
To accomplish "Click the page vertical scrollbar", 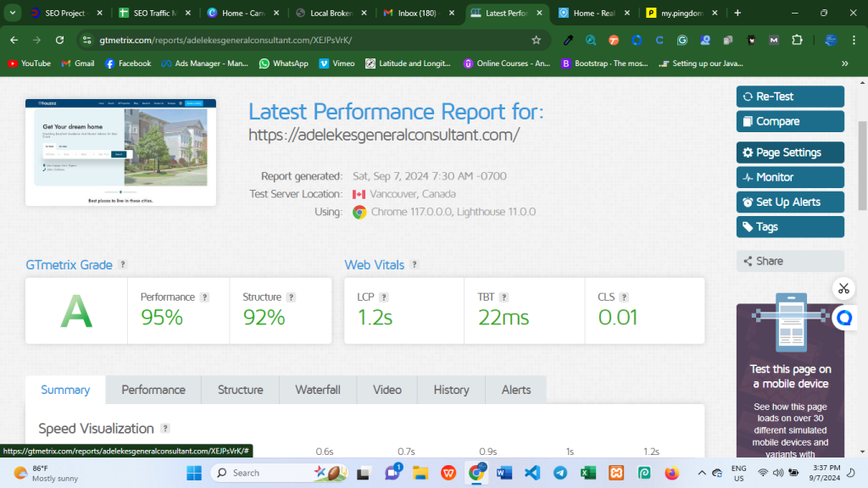I will pos(862,166).
